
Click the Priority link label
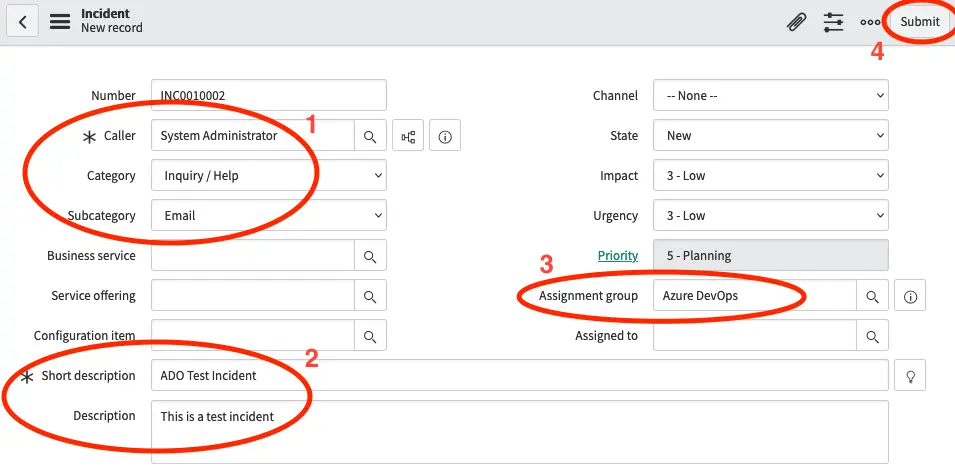[617, 256]
